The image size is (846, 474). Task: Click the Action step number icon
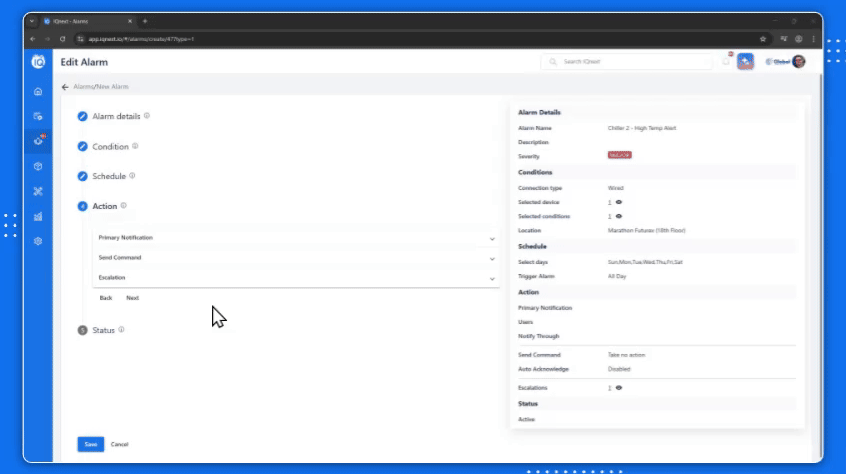(x=83, y=206)
